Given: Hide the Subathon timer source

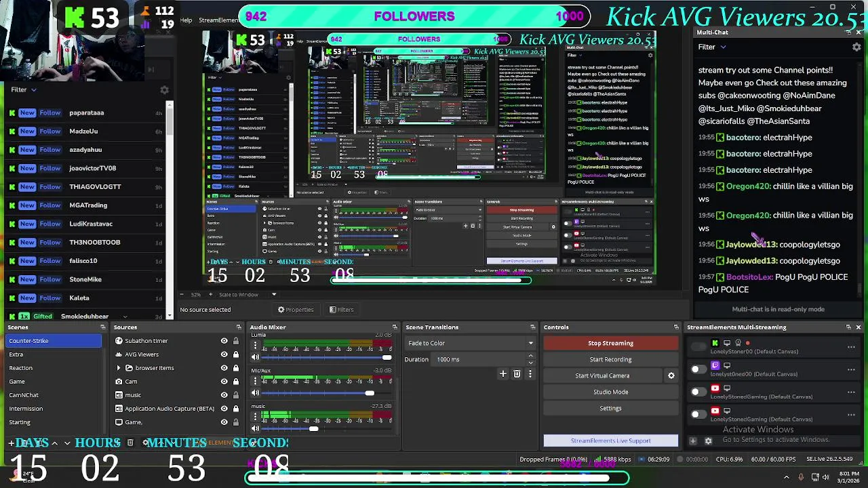Looking at the screenshot, I should [224, 341].
